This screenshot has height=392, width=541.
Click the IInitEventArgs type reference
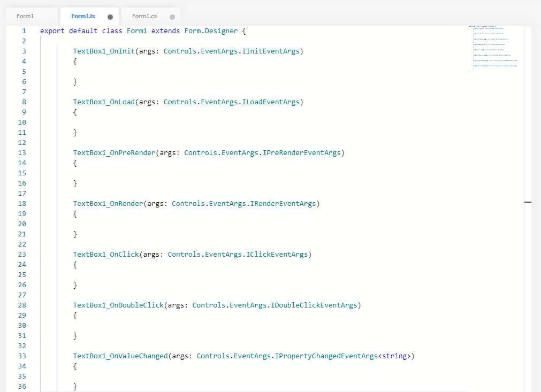click(271, 51)
